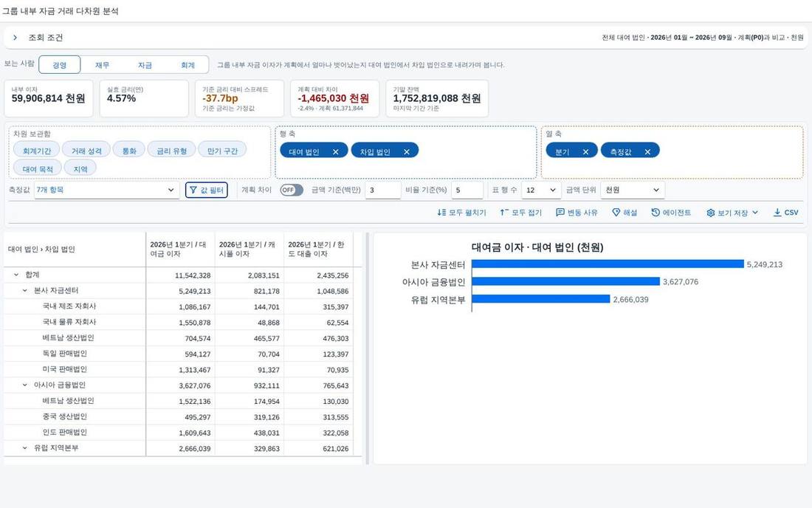
Task: Click the 내부 이자 KPI card
Action: point(49,98)
